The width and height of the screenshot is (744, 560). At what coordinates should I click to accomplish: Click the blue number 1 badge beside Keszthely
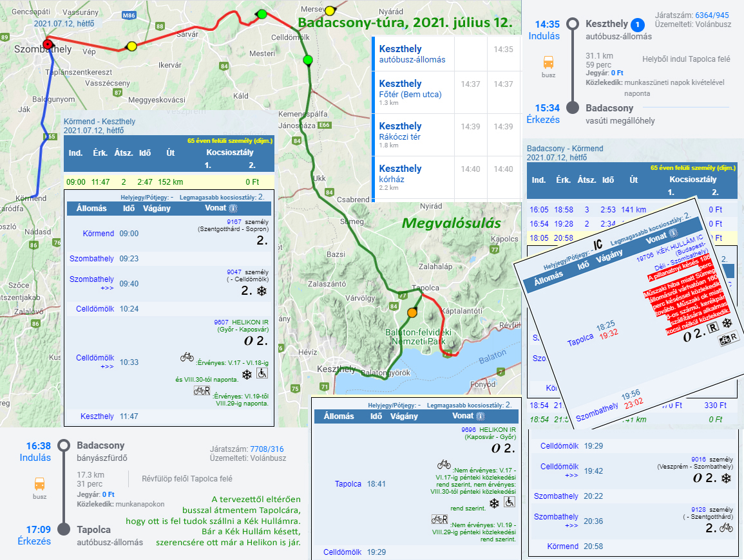637,25
